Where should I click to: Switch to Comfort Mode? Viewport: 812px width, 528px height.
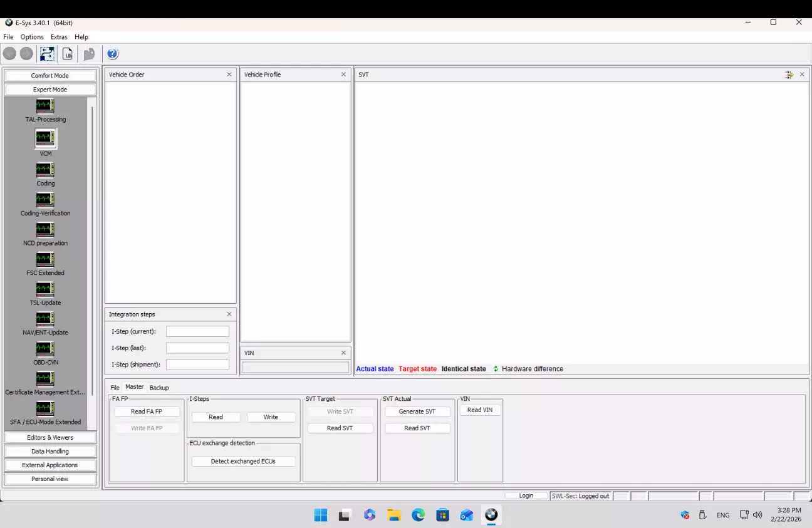click(50, 76)
